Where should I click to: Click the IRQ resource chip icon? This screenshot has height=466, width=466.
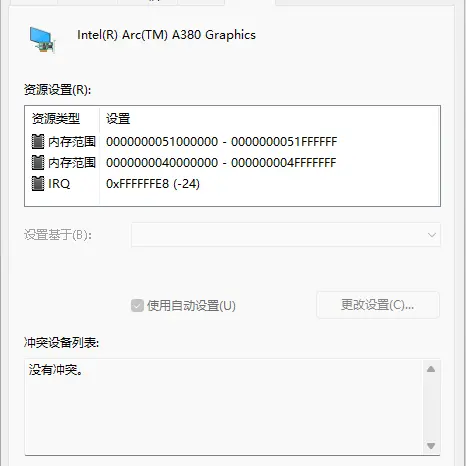(38, 183)
